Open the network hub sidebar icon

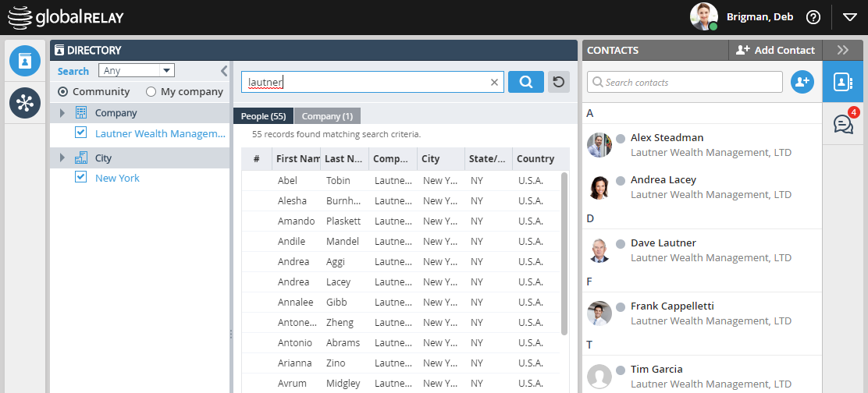click(x=25, y=103)
